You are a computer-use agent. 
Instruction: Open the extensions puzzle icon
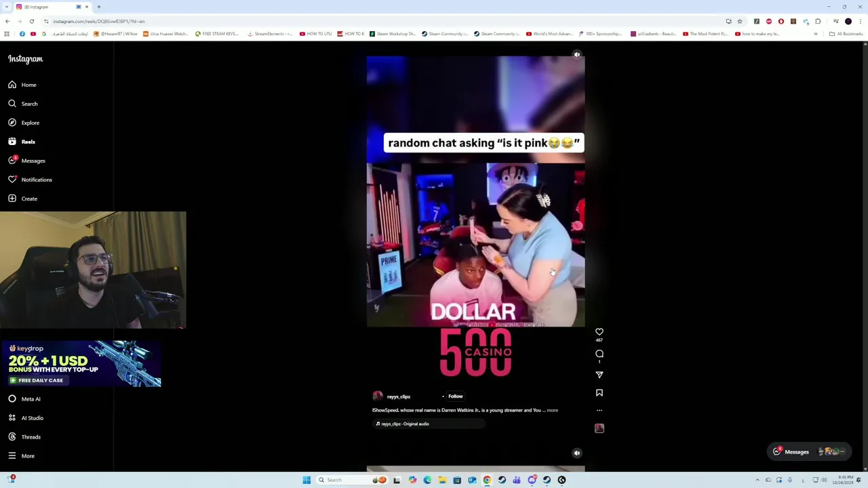[x=818, y=21]
